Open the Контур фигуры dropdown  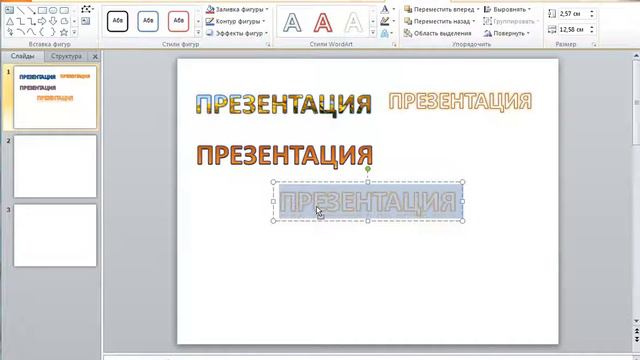(x=236, y=21)
